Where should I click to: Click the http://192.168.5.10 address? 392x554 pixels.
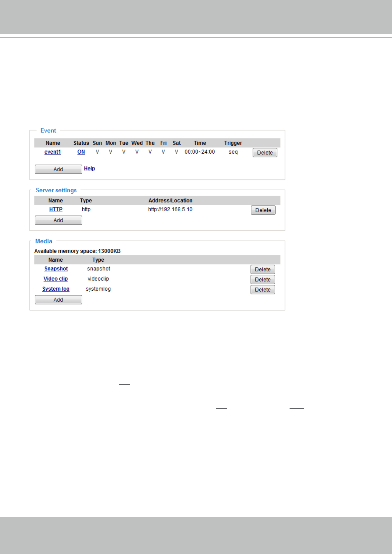click(x=170, y=209)
